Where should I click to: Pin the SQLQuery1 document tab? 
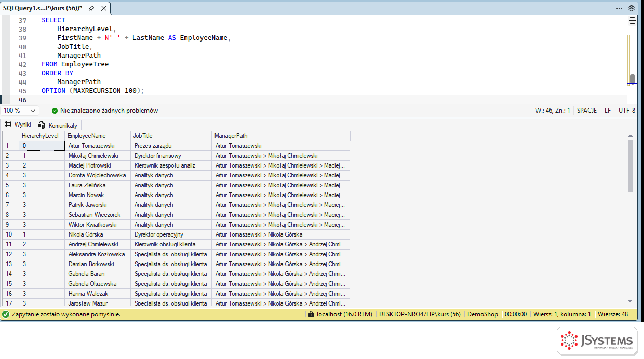(x=91, y=8)
